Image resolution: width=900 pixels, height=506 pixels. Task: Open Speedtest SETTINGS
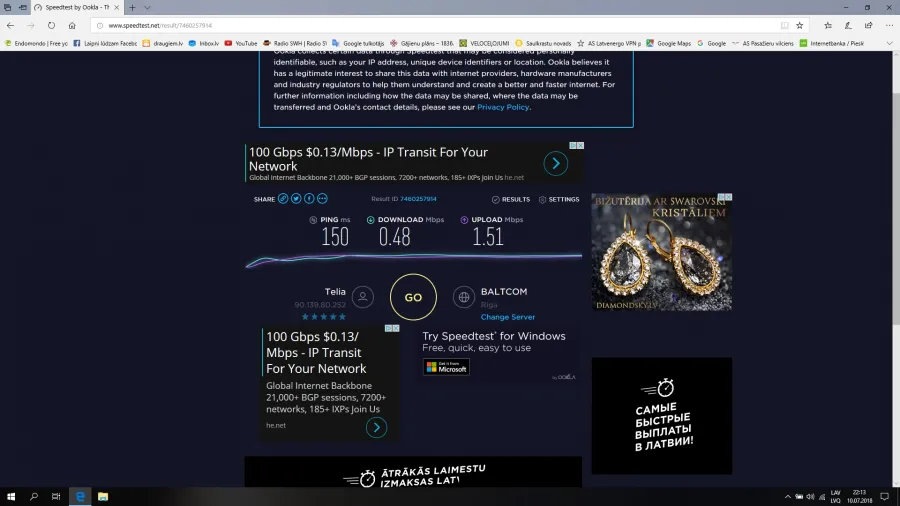[559, 200]
